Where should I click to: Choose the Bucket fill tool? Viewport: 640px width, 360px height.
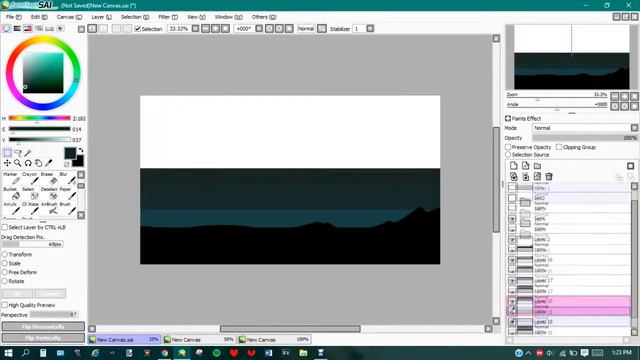[11, 193]
